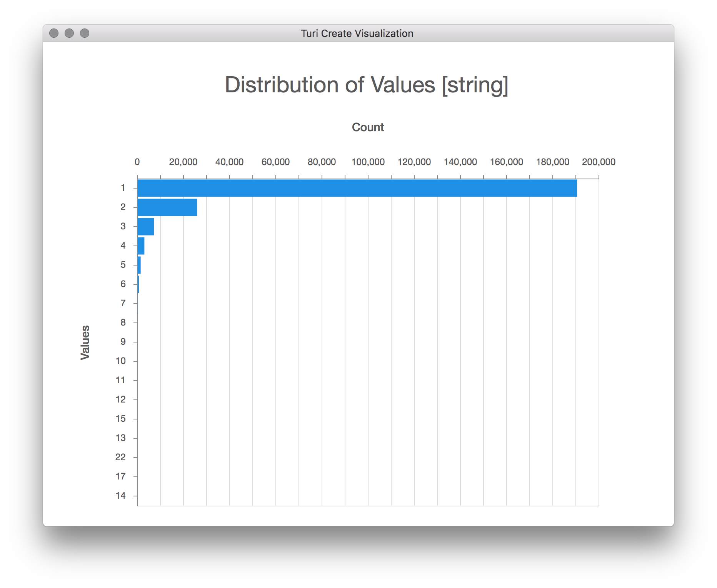The width and height of the screenshot is (717, 588).
Task: Click the bar for value 5
Action: [139, 265]
